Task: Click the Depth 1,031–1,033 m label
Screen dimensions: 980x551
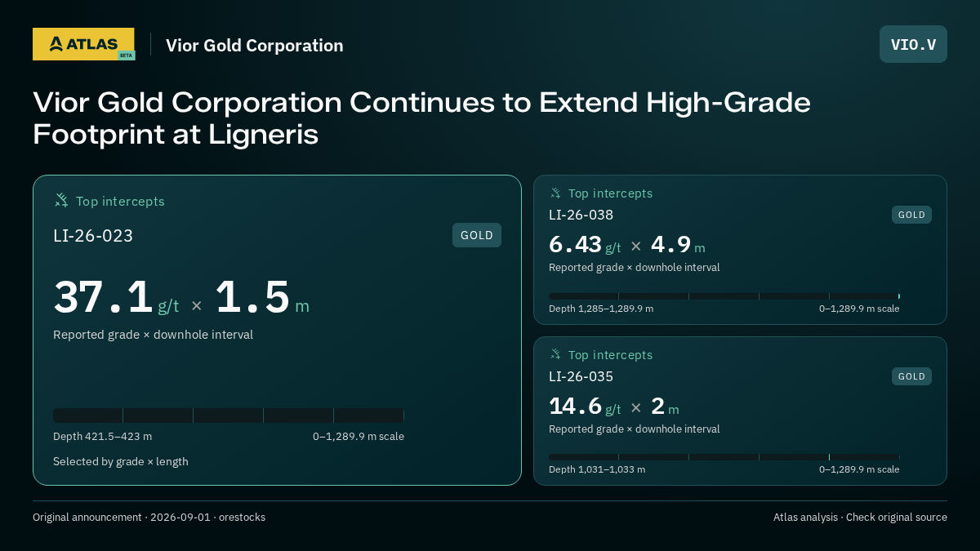Action: (x=597, y=469)
